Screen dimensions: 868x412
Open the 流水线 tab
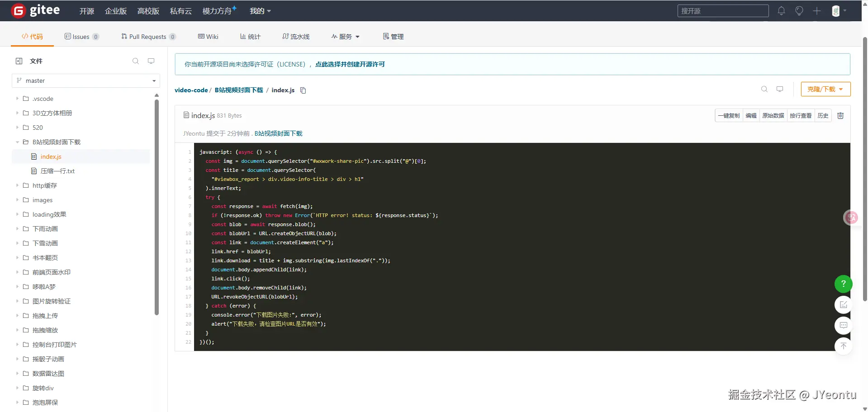tap(296, 37)
